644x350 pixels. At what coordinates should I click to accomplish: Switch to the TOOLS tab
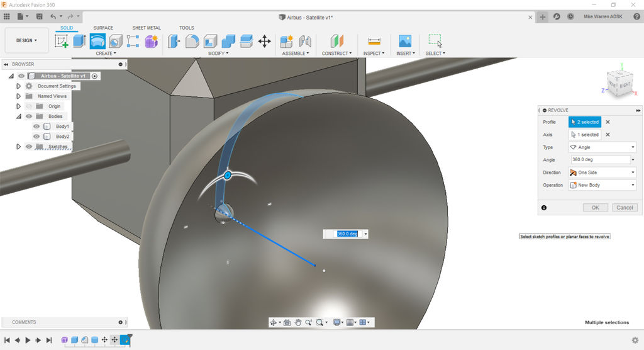186,28
